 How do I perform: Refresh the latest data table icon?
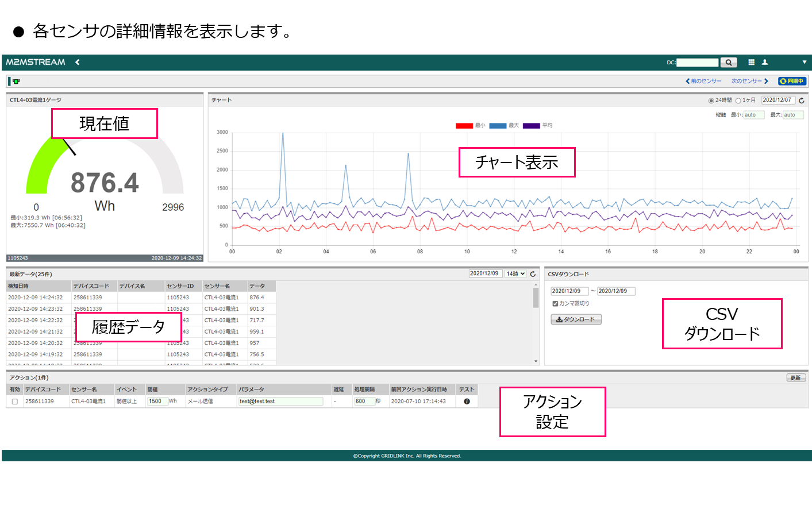pyautogui.click(x=533, y=274)
